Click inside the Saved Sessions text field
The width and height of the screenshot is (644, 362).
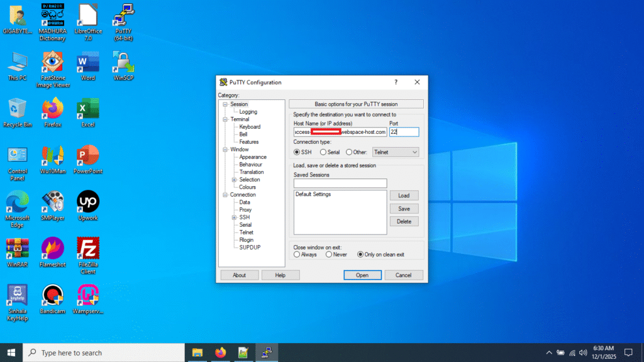coord(340,182)
